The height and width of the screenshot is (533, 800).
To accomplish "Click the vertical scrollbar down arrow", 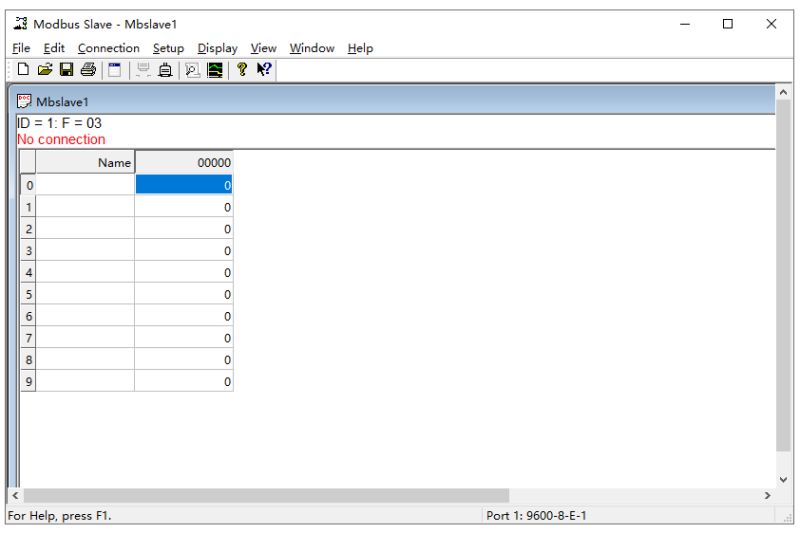I will [783, 479].
